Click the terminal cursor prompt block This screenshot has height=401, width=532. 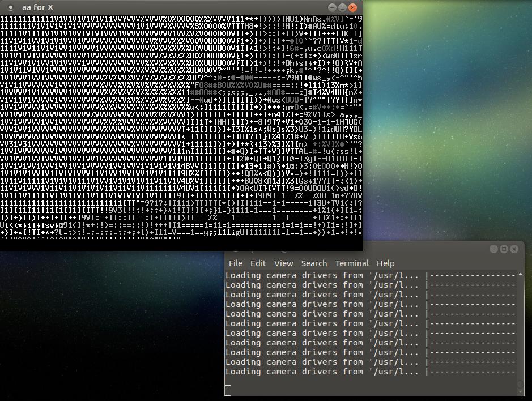click(x=228, y=390)
